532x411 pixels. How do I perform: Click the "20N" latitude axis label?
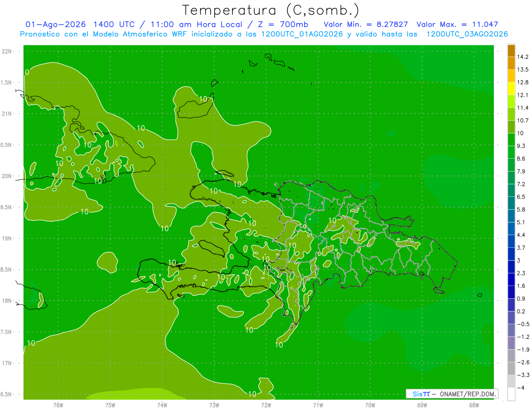(7, 176)
